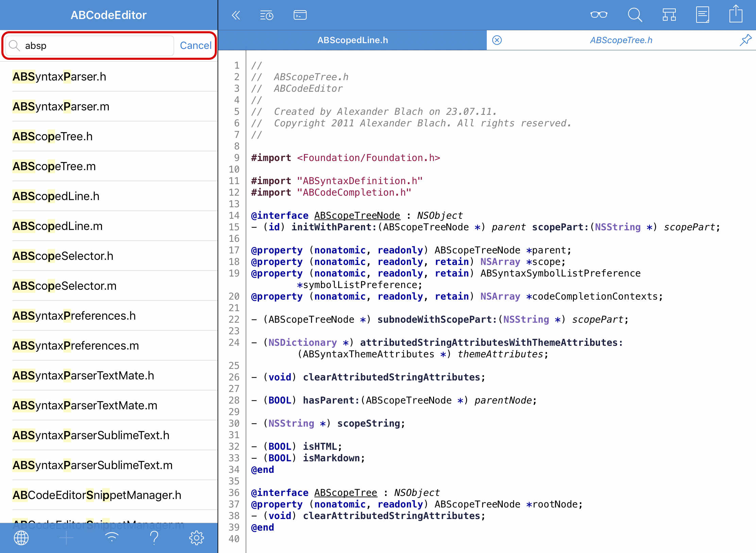Open ABSyntaxParser.h from results
The width and height of the screenshot is (756, 553).
tap(109, 76)
